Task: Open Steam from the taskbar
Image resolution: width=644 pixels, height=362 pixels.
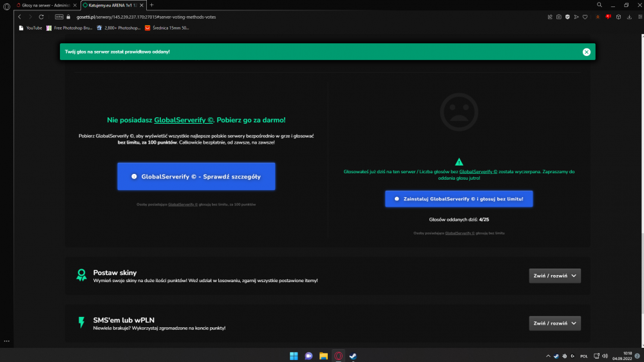Action: tap(353, 356)
